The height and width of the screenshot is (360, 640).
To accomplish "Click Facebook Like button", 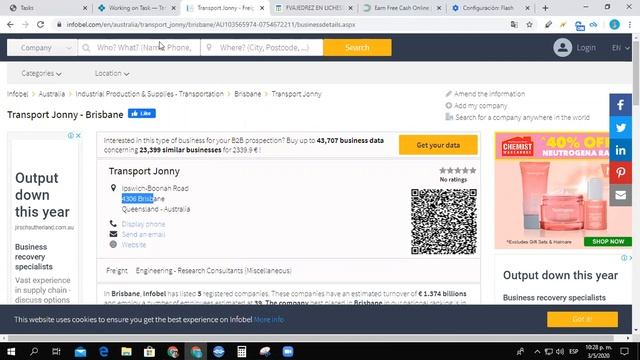I will pos(142,113).
